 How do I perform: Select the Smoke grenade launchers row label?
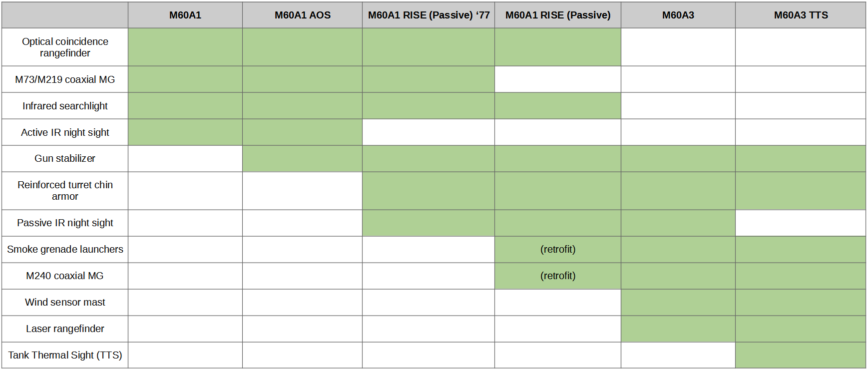(65, 249)
